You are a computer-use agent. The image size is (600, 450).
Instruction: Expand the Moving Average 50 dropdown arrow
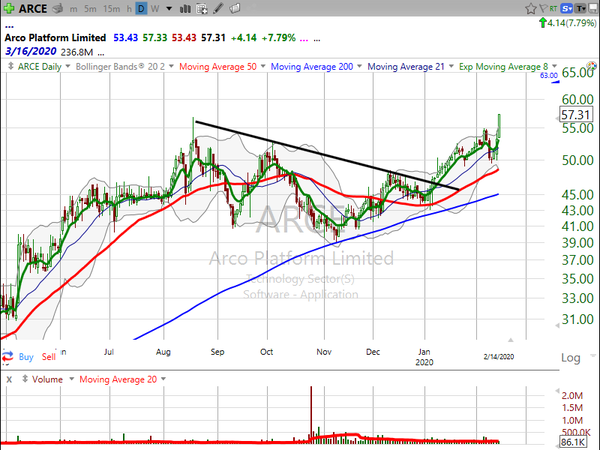click(x=263, y=66)
